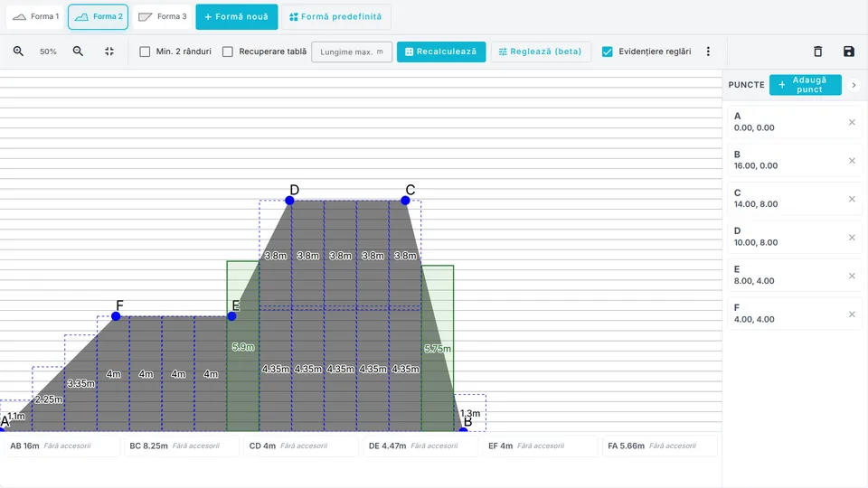Delete shape with the trash icon
The image size is (868, 488).
pyautogui.click(x=817, y=52)
